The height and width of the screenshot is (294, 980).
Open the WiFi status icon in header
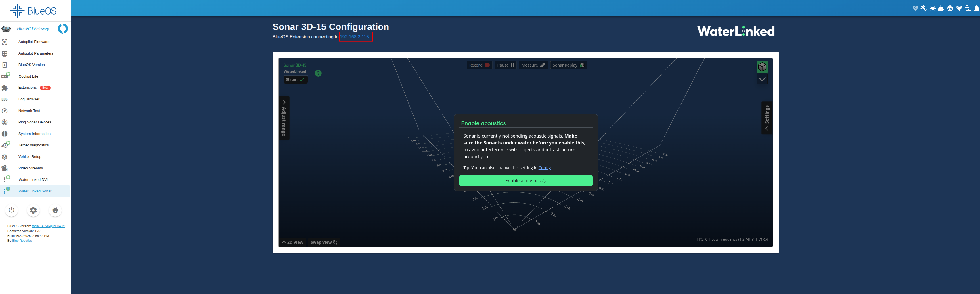point(959,8)
